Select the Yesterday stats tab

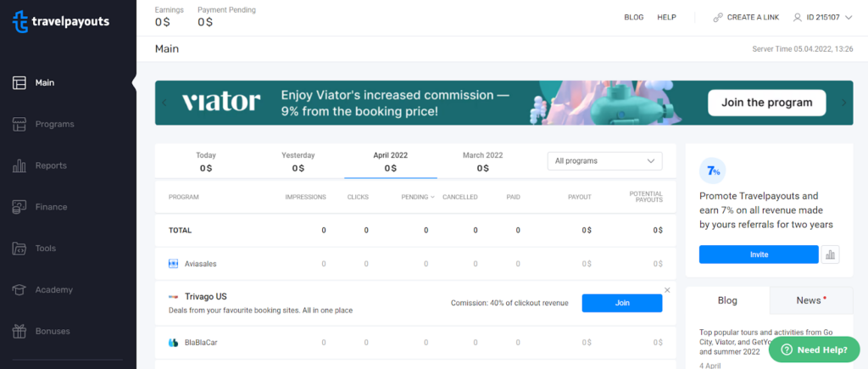tap(298, 161)
